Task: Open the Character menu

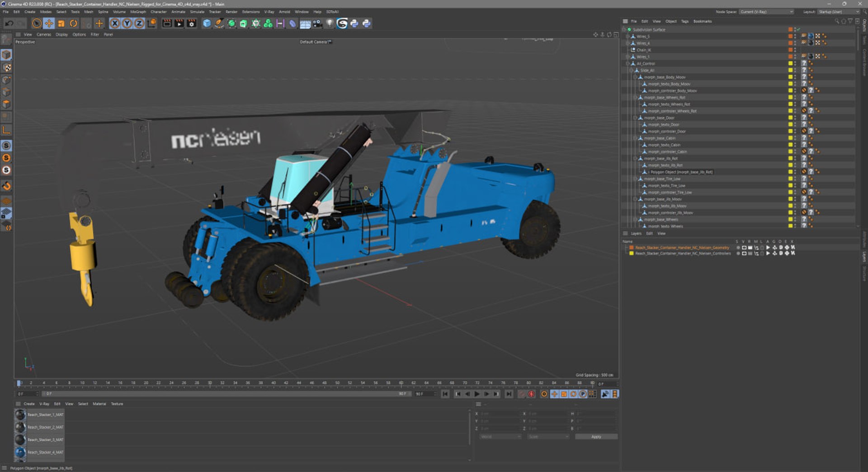Action: (x=158, y=12)
